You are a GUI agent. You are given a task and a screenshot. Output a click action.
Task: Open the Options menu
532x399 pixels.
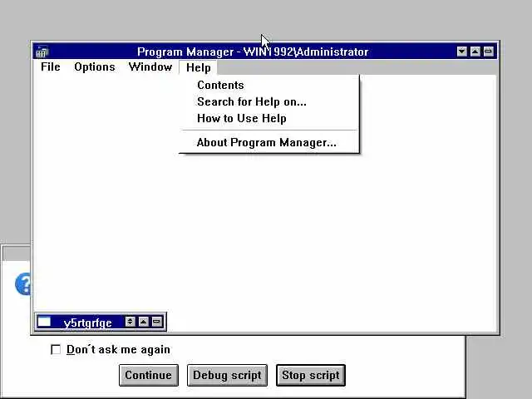pyautogui.click(x=95, y=66)
